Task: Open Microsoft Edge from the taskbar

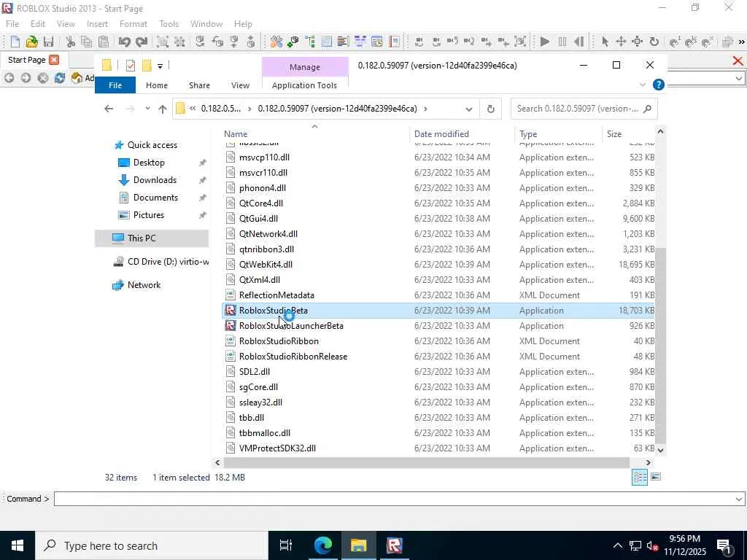Action: click(x=323, y=545)
